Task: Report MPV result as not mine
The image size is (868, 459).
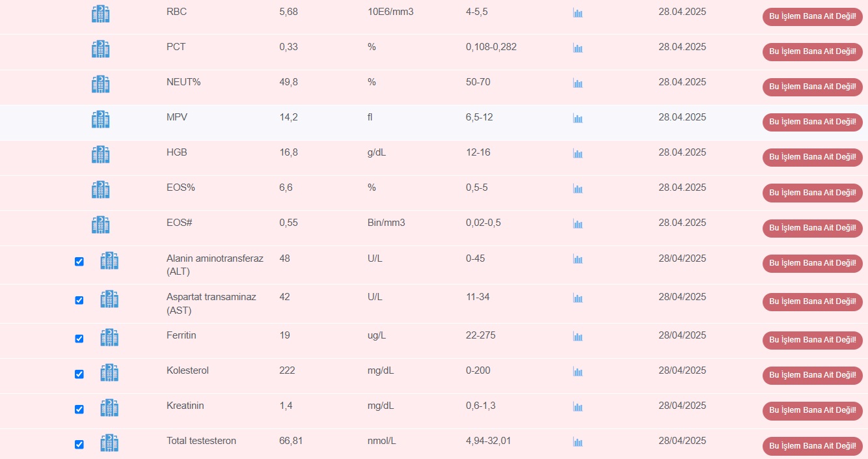Action: tap(813, 122)
